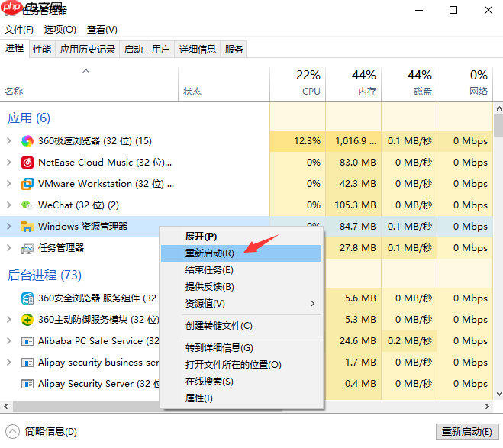Switch to the 用户 tab
Screen dimensions: 503x448
(161, 50)
